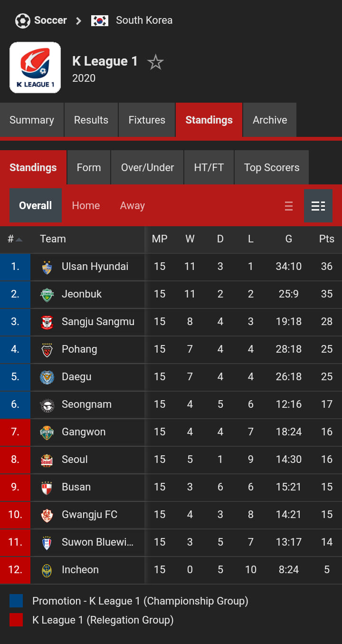The width and height of the screenshot is (342, 644).
Task: Show the Top Scorers sub-tab
Action: pos(272,167)
